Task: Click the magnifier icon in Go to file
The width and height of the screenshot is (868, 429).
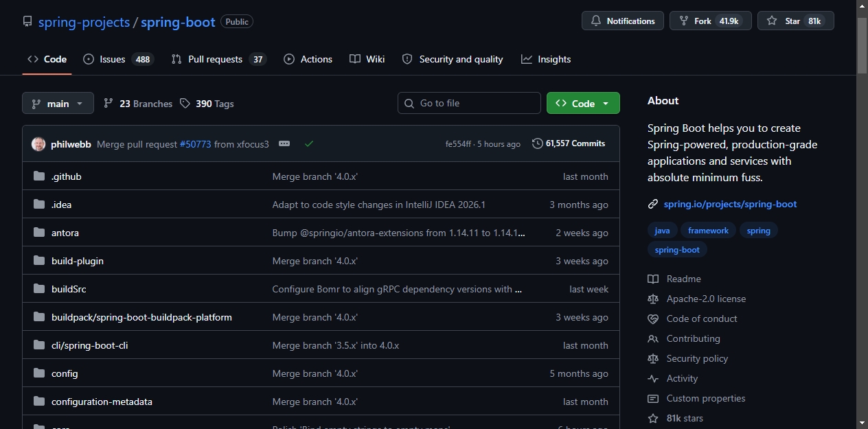Action: click(409, 103)
